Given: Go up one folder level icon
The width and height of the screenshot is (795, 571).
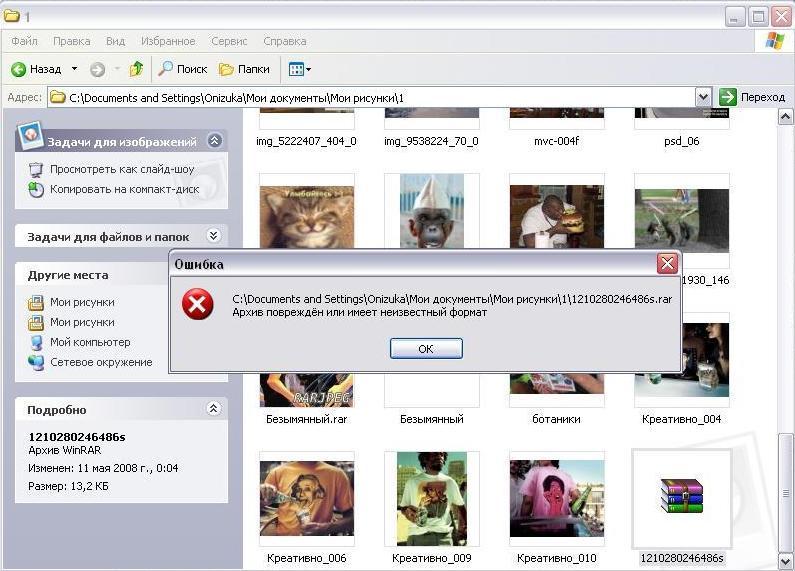Looking at the screenshot, I should [x=136, y=69].
